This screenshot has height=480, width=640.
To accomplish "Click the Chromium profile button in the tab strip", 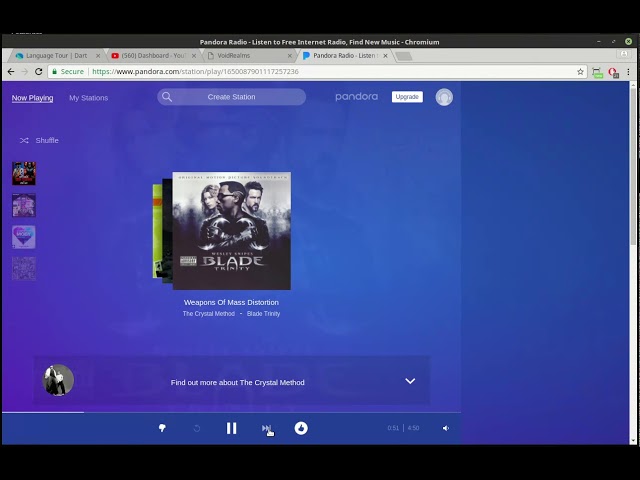I will pyautogui.click(x=624, y=54).
